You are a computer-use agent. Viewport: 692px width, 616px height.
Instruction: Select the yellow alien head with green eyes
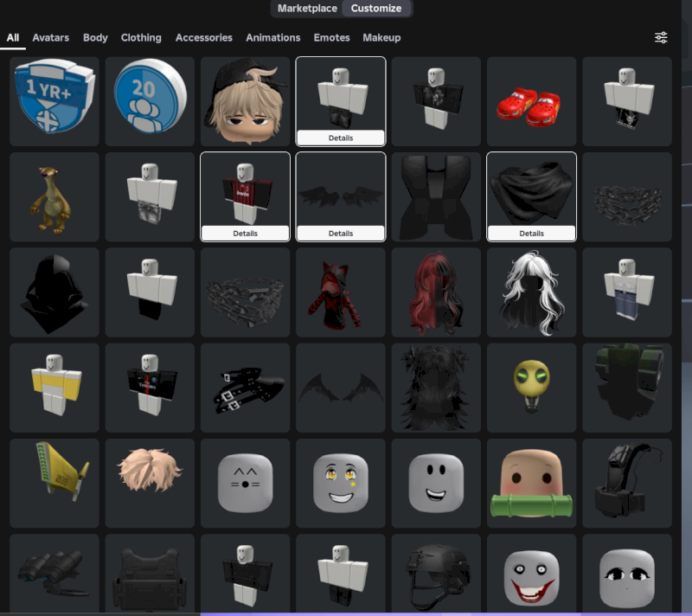pos(531,388)
